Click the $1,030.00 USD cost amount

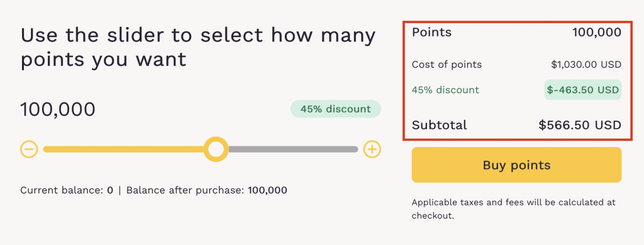[586, 65]
